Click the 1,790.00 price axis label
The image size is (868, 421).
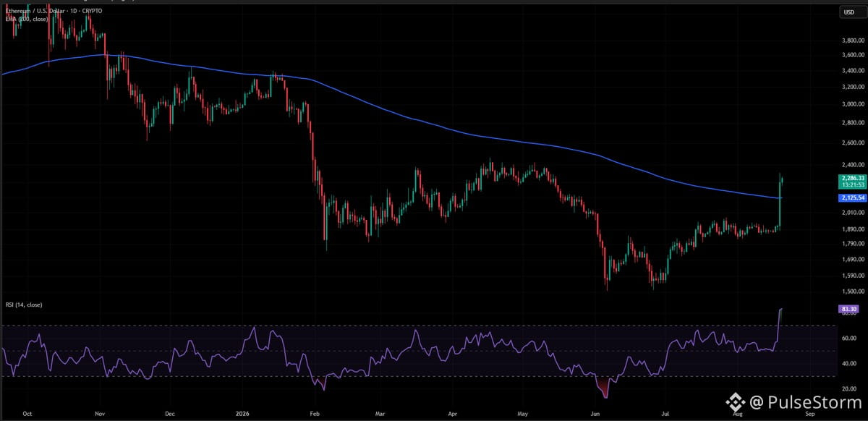click(852, 244)
